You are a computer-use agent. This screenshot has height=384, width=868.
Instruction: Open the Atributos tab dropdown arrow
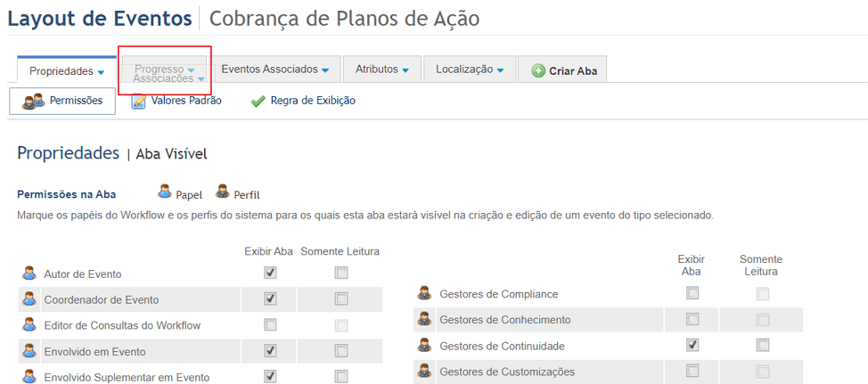point(405,70)
